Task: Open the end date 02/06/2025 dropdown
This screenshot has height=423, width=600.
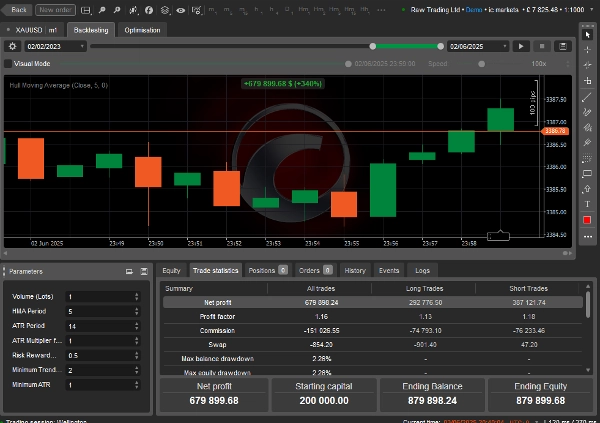Action: coord(478,46)
